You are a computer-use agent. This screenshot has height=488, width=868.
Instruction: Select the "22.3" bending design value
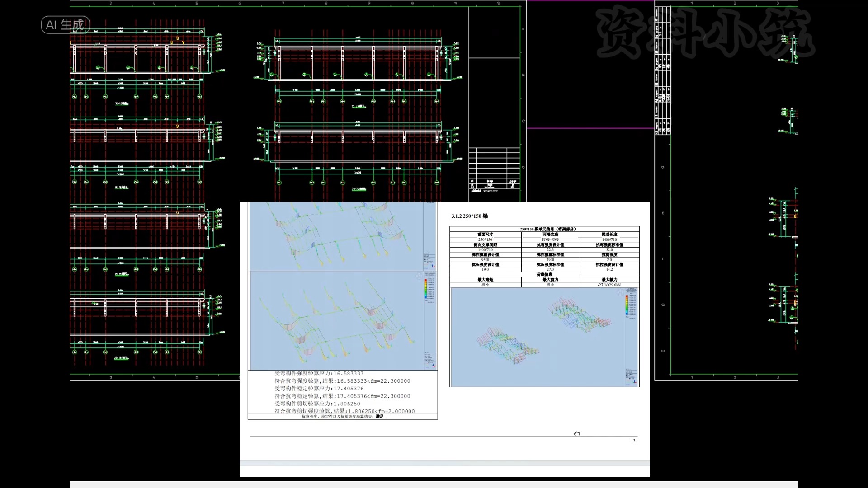pos(550,249)
